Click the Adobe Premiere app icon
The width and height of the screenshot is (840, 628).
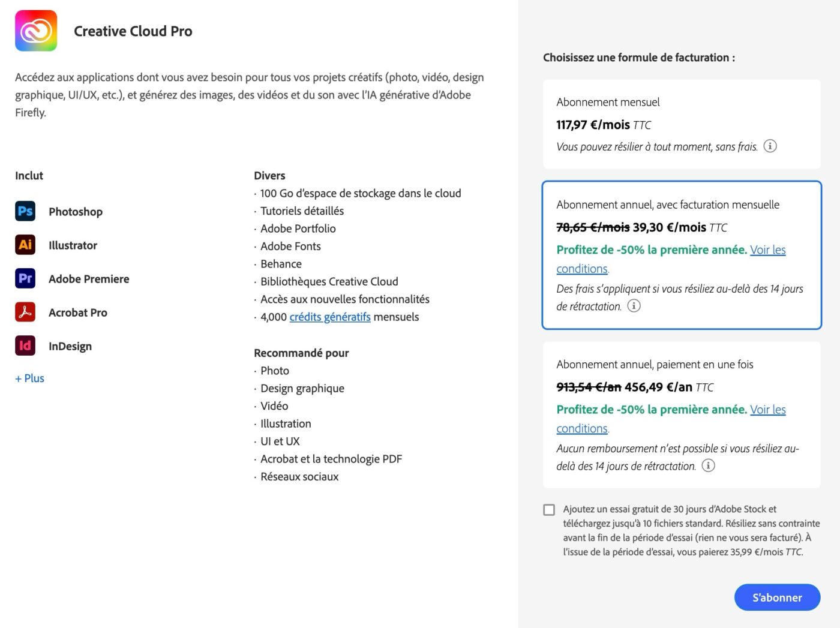tap(25, 278)
